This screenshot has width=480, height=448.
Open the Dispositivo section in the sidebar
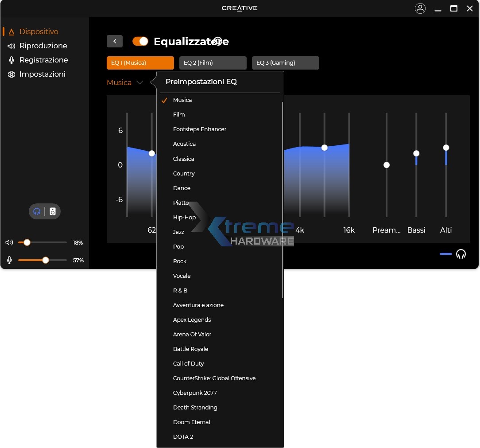pyautogui.click(x=39, y=31)
